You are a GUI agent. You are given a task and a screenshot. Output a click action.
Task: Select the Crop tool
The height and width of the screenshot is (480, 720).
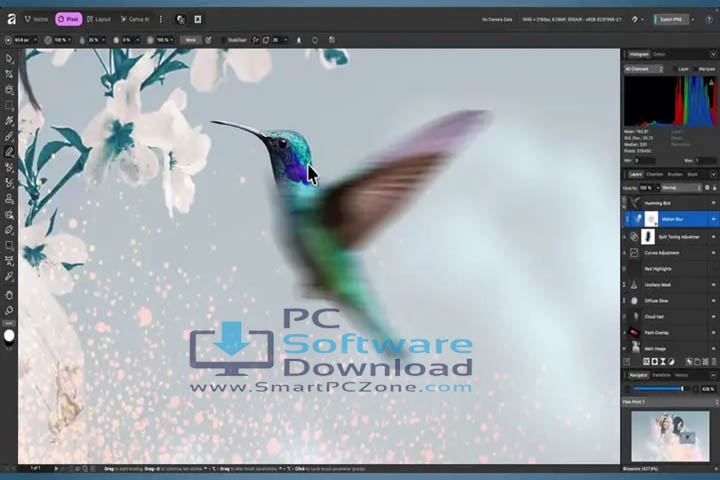tap(9, 90)
